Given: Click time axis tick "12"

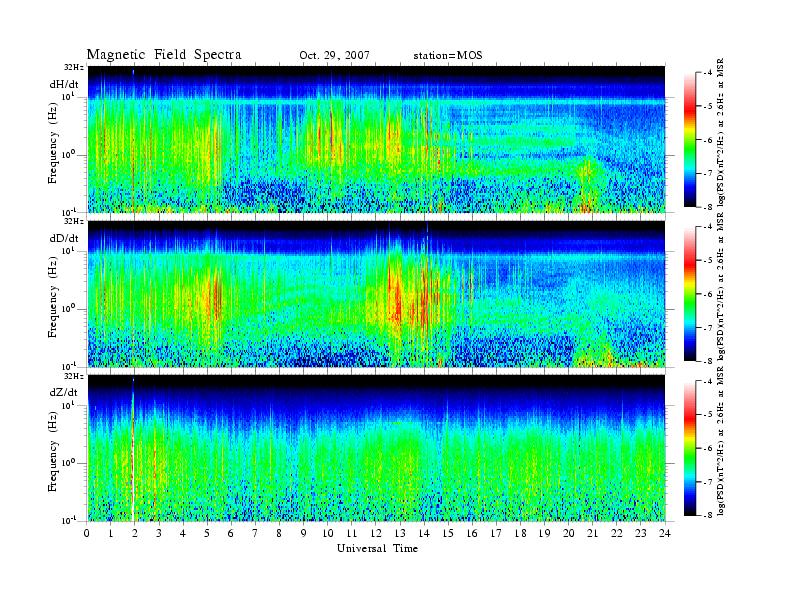Looking at the screenshot, I should pos(376,533).
